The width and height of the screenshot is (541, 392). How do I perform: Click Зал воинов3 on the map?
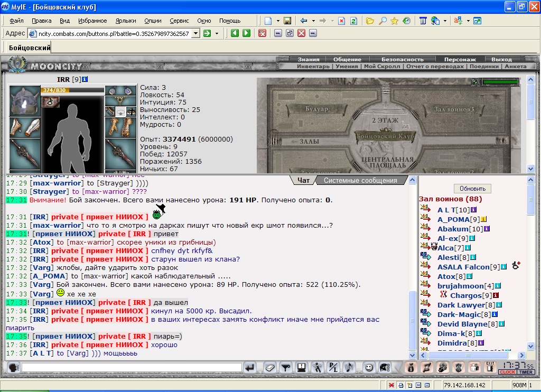[x=454, y=109]
